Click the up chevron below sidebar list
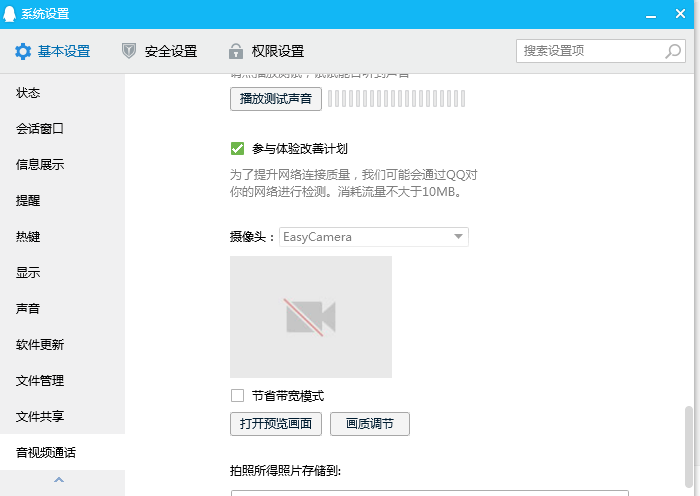 58,481
